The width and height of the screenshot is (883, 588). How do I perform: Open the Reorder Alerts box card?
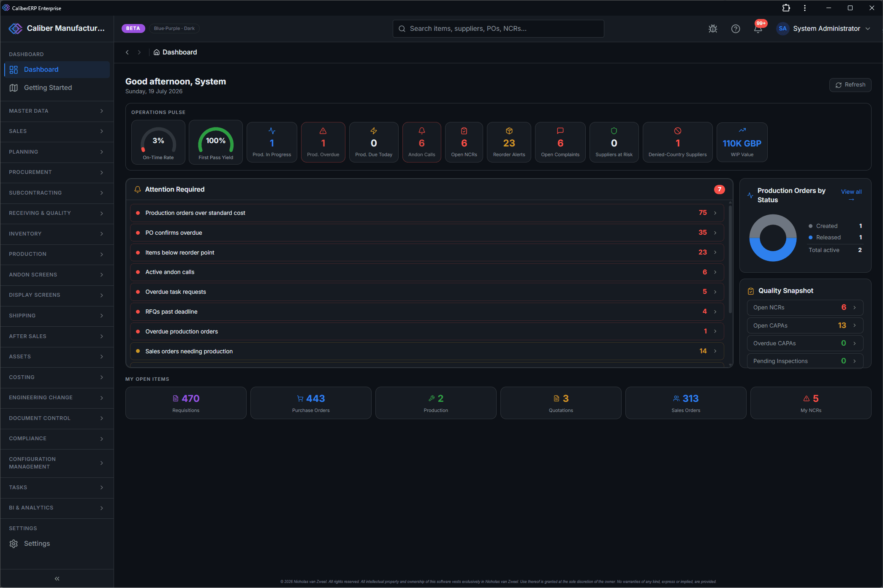pos(509,142)
